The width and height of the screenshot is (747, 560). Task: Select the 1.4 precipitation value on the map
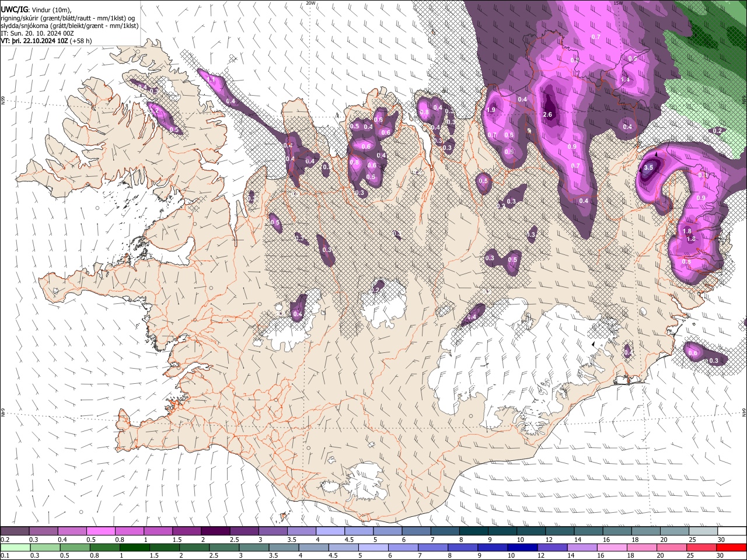[625, 79]
